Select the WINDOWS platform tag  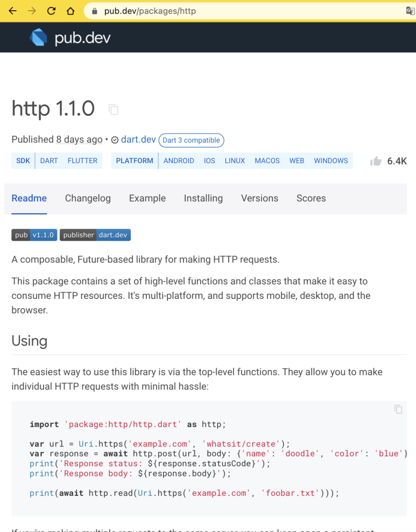(x=331, y=161)
